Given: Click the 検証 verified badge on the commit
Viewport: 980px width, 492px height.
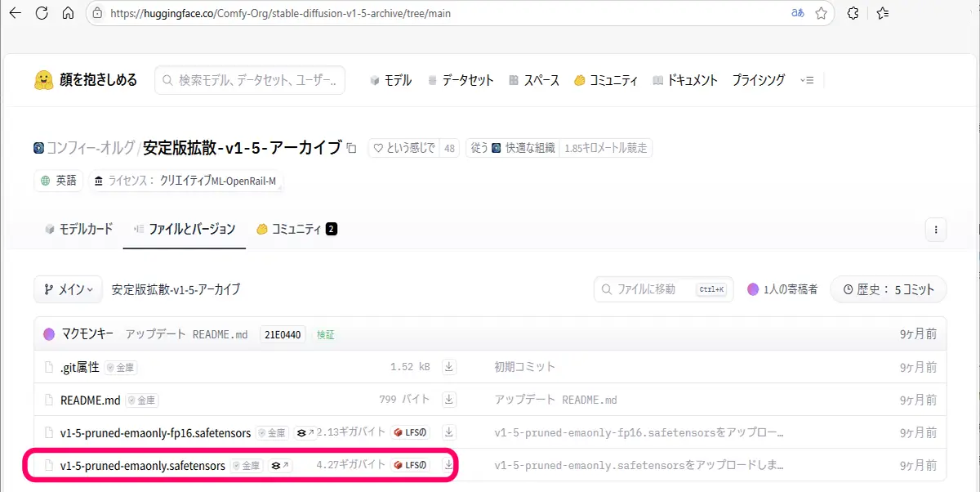Looking at the screenshot, I should coord(325,334).
